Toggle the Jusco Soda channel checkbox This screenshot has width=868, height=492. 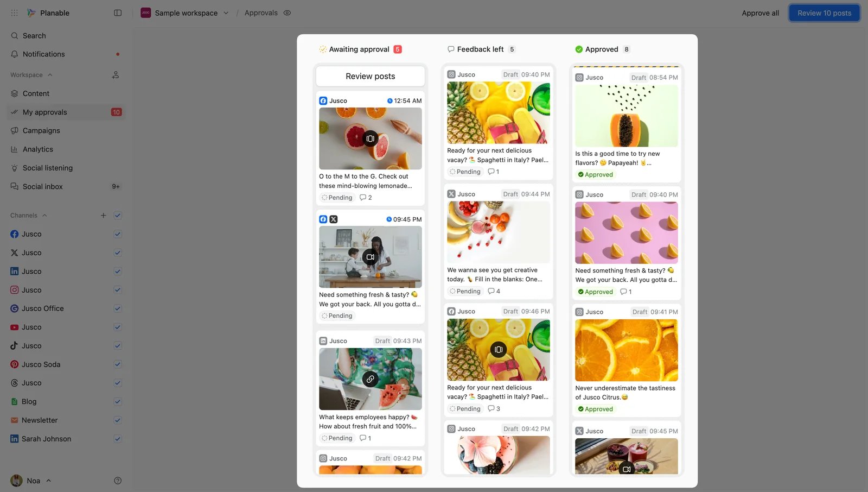118,364
